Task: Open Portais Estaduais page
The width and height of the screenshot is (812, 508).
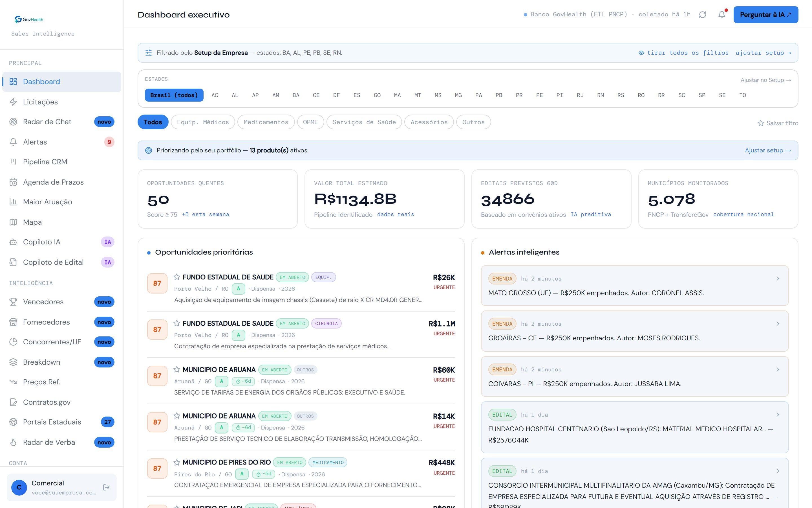Action: tap(62, 422)
